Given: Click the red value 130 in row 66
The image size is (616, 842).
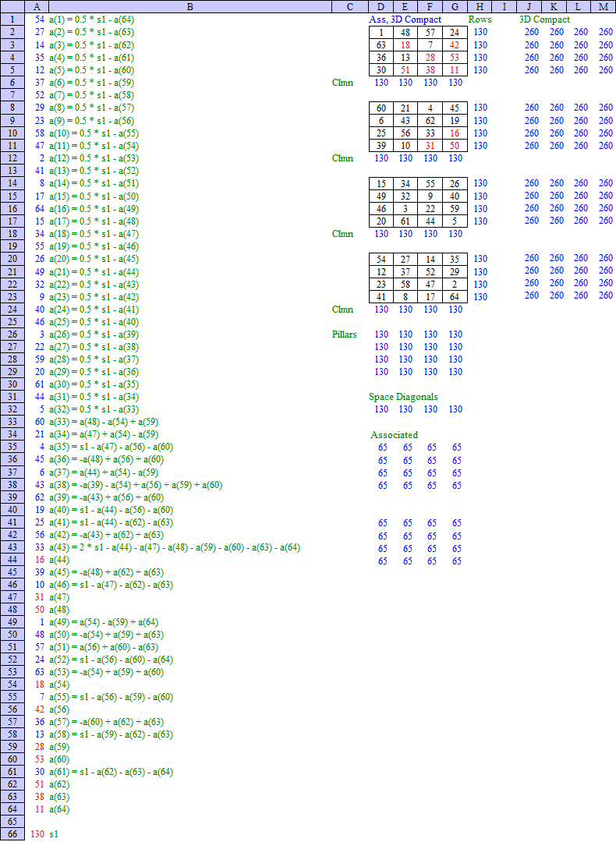Looking at the screenshot, I should click(37, 834).
